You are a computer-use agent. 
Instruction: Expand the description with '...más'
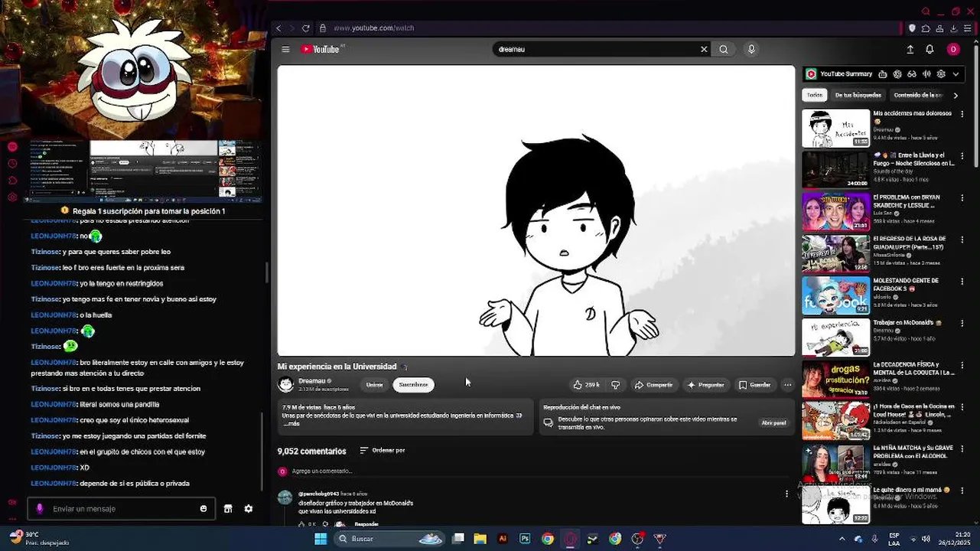(x=291, y=423)
